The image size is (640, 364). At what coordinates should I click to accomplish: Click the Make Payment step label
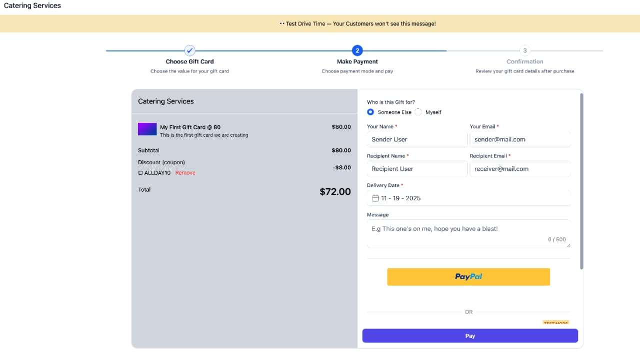[x=357, y=61]
